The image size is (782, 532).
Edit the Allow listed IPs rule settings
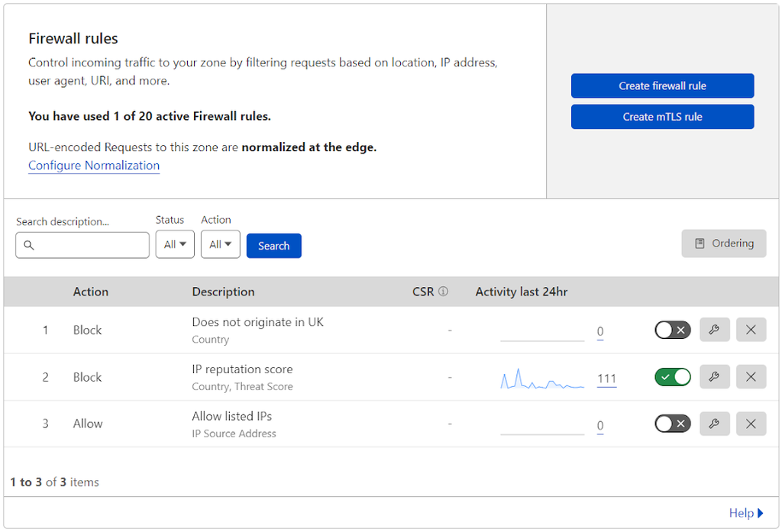(x=715, y=424)
